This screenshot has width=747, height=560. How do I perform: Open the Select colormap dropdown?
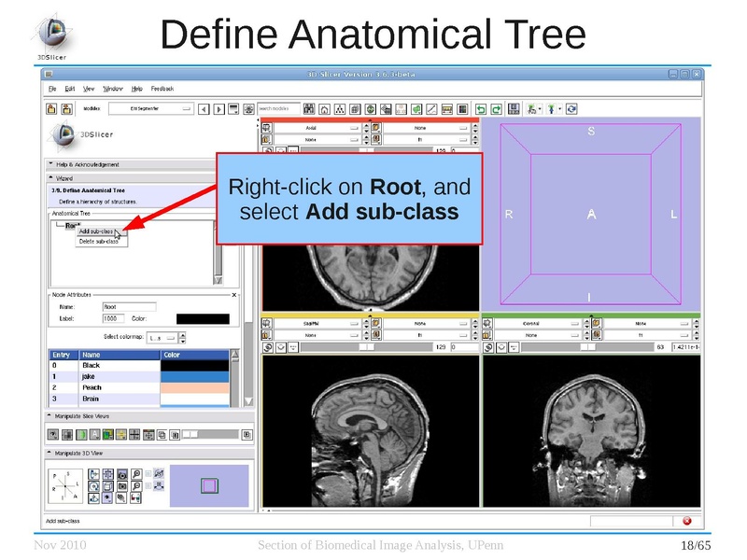[163, 336]
